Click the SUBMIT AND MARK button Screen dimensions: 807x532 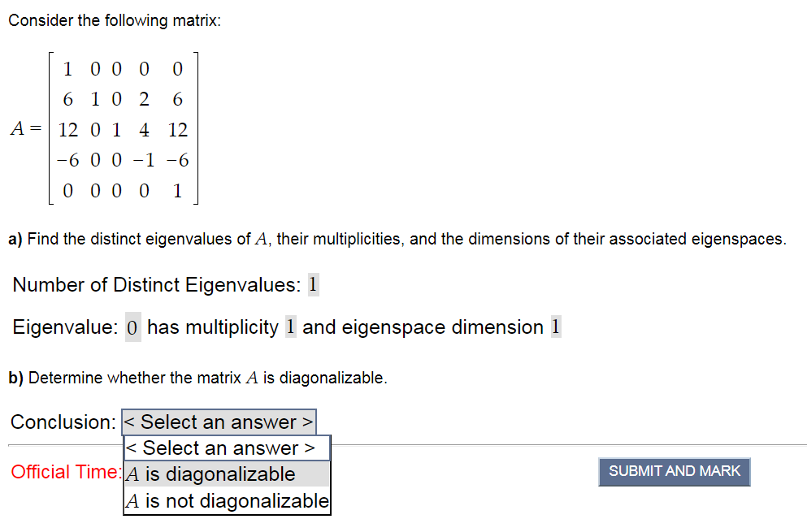point(674,472)
